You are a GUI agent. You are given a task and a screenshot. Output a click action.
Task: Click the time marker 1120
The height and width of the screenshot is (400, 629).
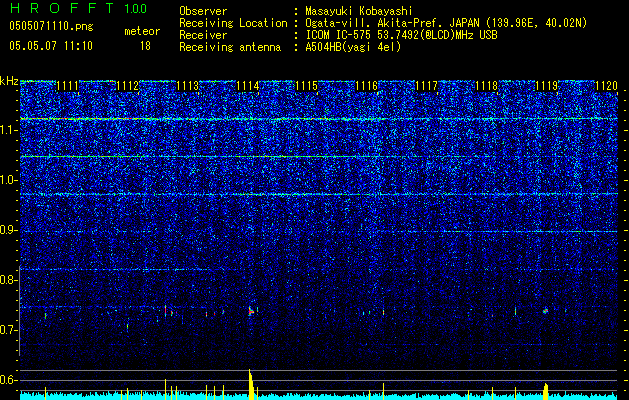pyautogui.click(x=607, y=86)
